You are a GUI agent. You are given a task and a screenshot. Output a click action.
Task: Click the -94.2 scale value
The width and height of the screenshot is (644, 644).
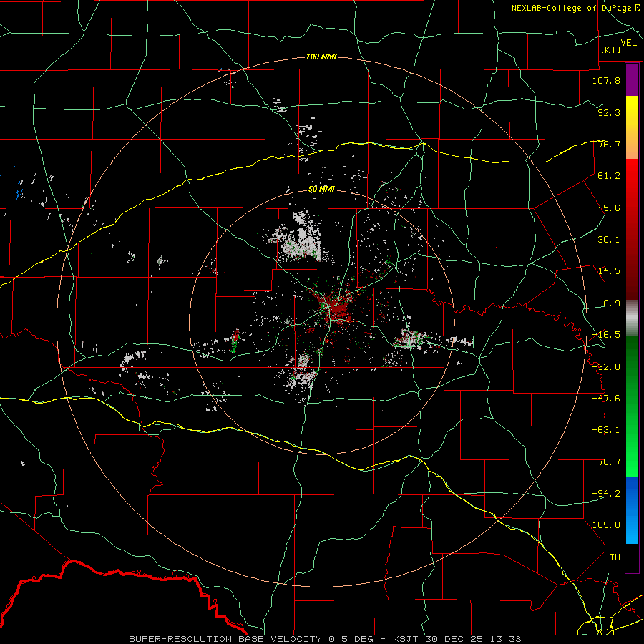[606, 494]
